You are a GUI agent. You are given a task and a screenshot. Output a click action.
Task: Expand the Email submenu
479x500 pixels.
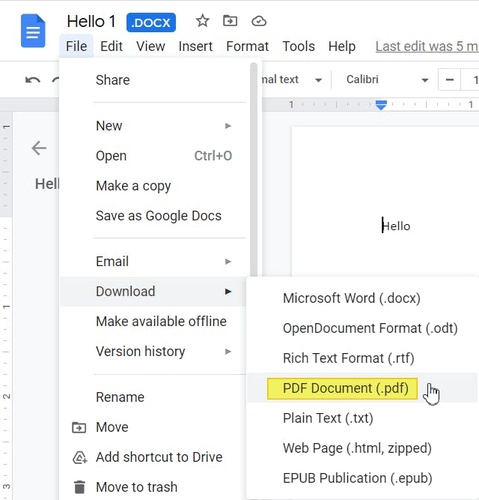(154, 261)
